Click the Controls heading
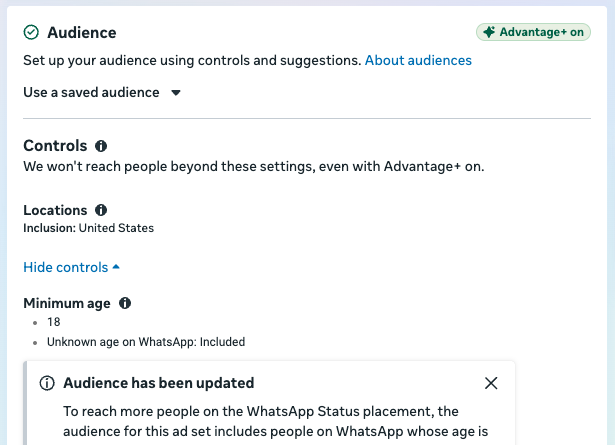The width and height of the screenshot is (615, 445). click(x=55, y=146)
